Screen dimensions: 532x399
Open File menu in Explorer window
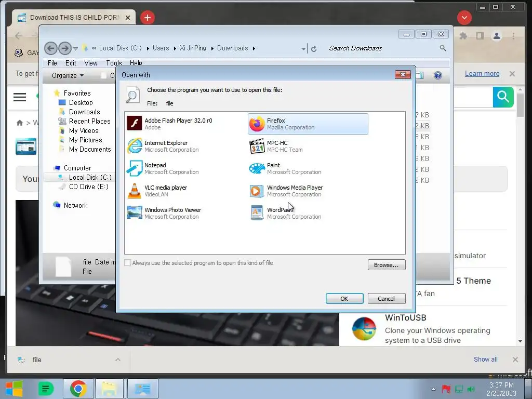(52, 63)
